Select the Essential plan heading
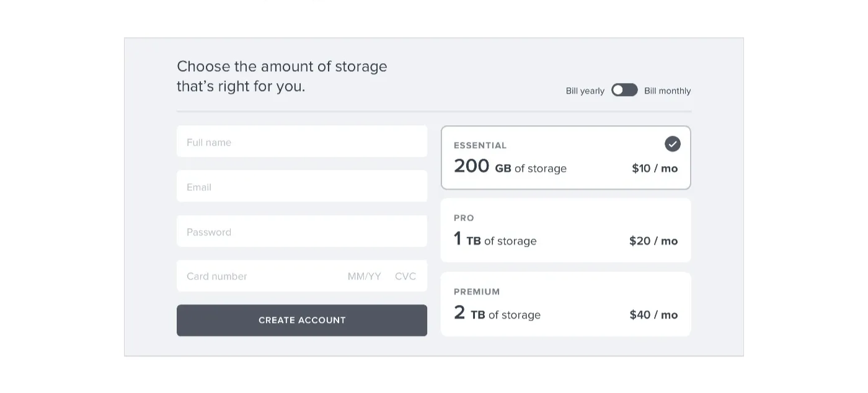The height and width of the screenshot is (393, 868). pos(480,146)
